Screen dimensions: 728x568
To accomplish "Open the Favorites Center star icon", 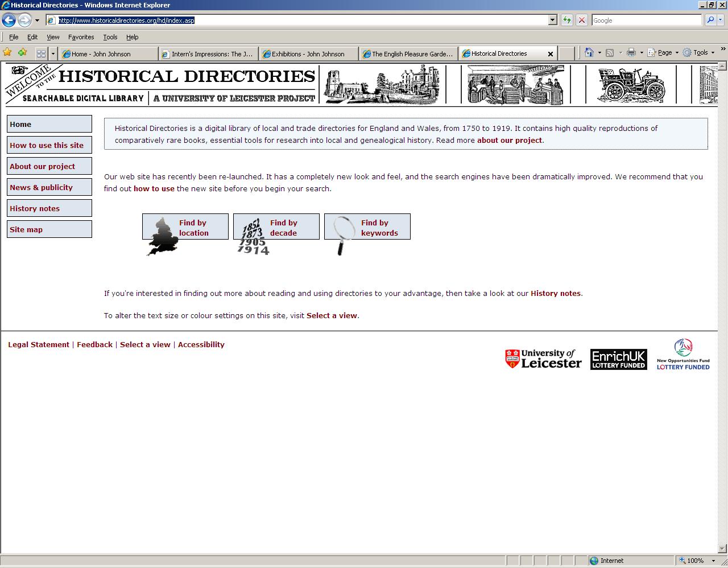I will coord(7,52).
